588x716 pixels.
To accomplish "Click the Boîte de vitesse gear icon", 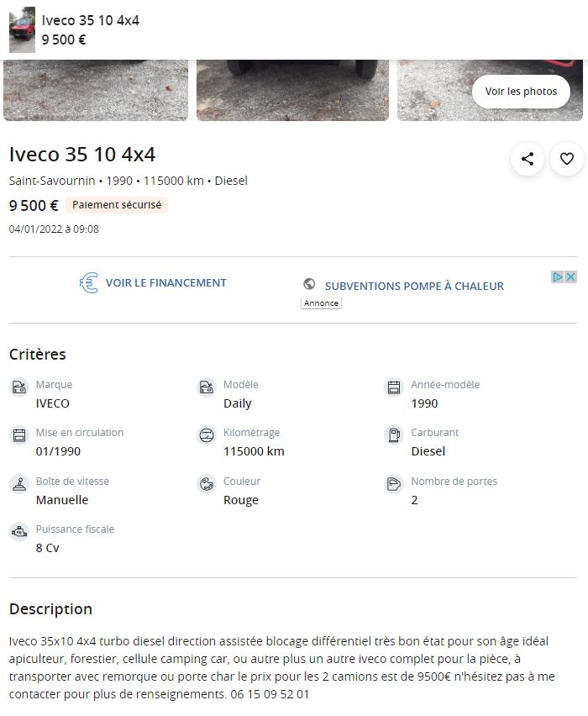I will coord(18,484).
